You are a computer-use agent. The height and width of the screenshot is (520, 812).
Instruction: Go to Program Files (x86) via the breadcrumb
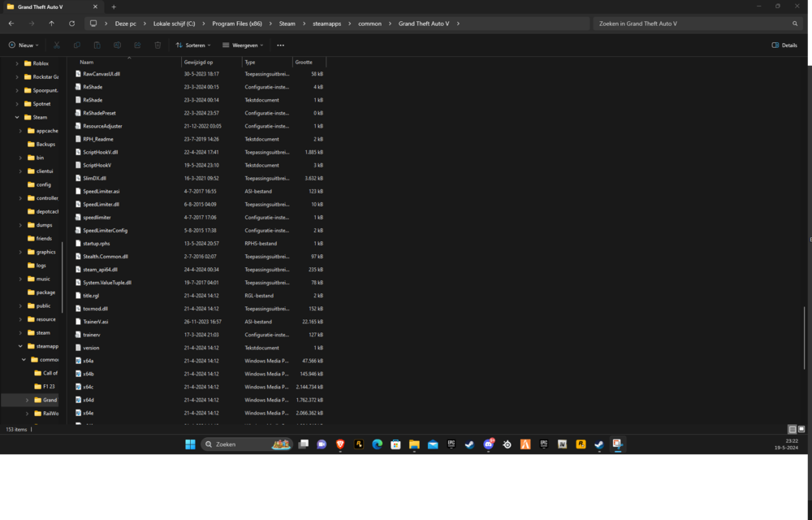point(236,24)
